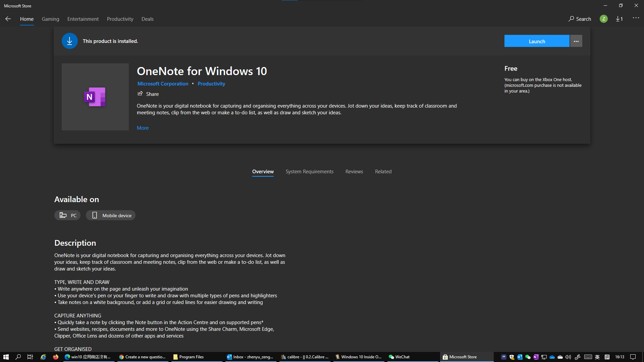Click the PC availability chip
The height and width of the screenshot is (362, 644).
click(67, 215)
